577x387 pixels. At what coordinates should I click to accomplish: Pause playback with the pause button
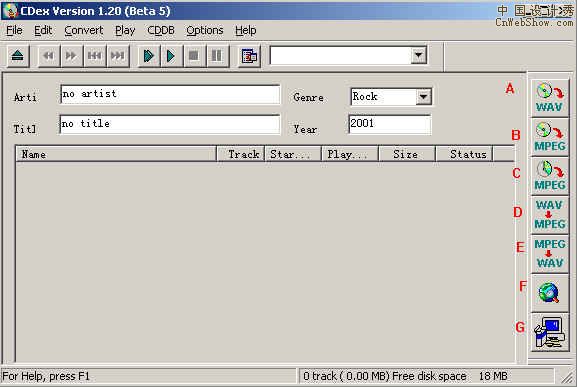coord(217,56)
